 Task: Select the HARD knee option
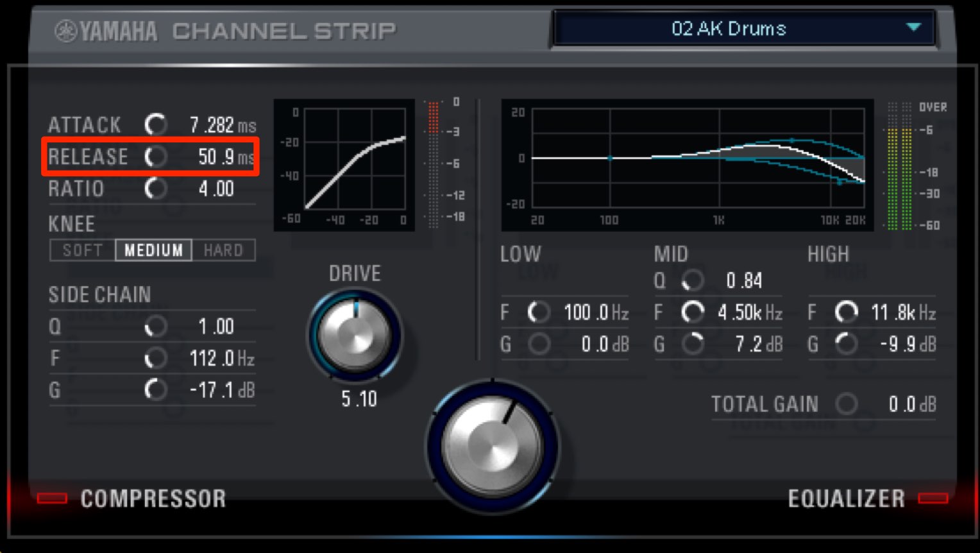223,250
